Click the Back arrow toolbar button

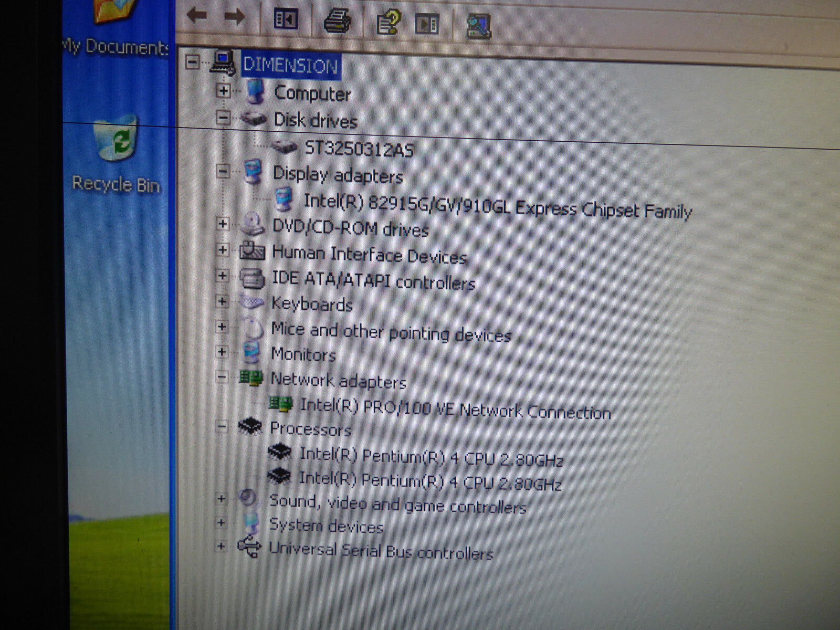tap(197, 16)
